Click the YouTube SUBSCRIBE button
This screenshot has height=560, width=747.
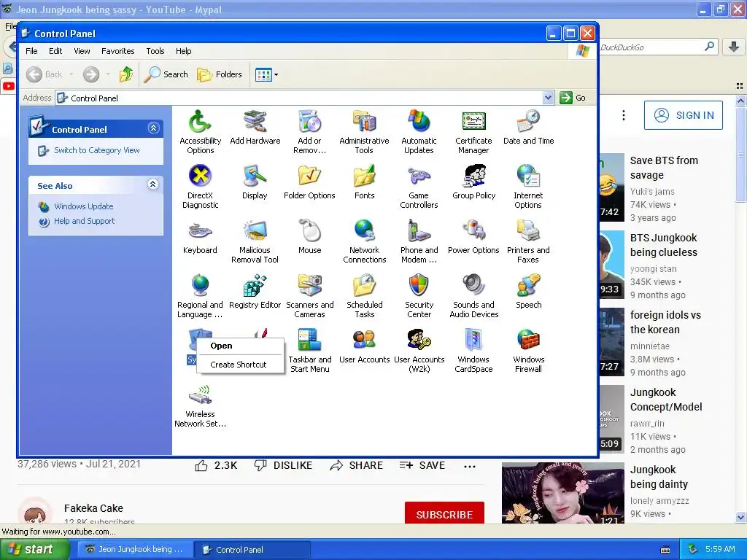click(444, 514)
